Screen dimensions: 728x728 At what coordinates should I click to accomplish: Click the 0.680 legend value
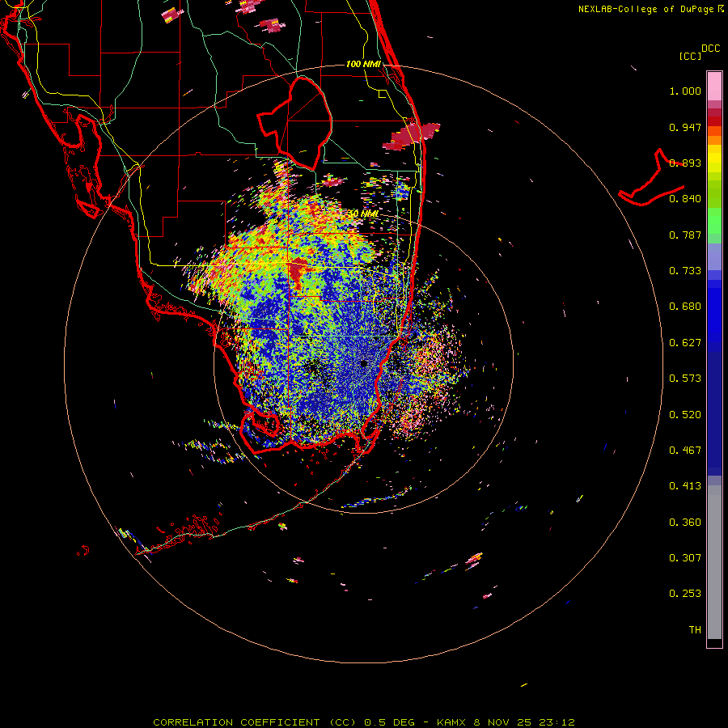(x=685, y=307)
